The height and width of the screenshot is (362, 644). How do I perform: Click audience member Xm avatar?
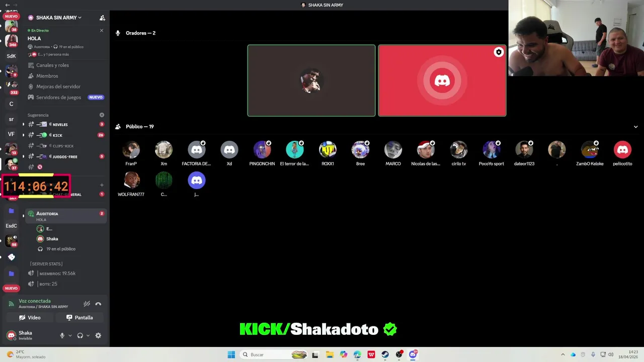click(164, 150)
